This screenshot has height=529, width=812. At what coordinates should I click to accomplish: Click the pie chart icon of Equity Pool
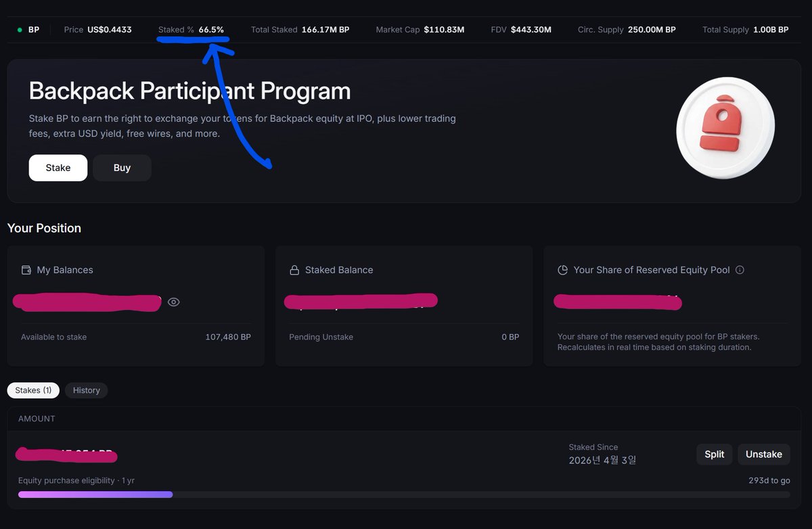[x=562, y=270]
